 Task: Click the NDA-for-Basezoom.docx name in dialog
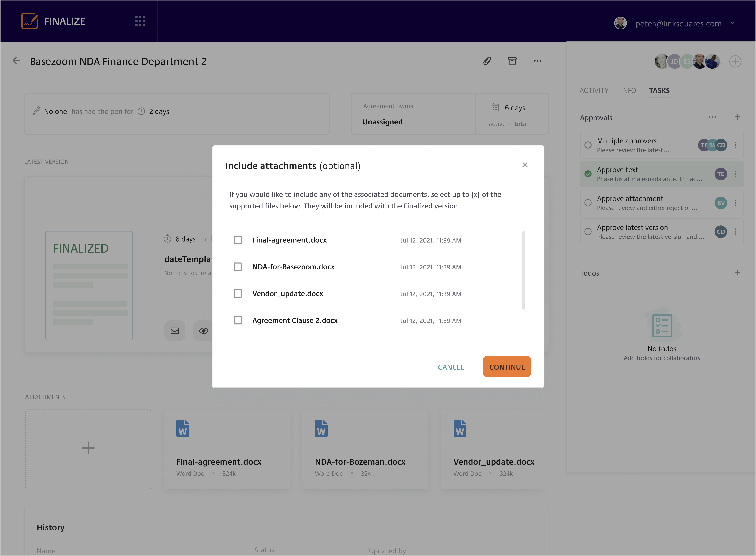click(293, 267)
